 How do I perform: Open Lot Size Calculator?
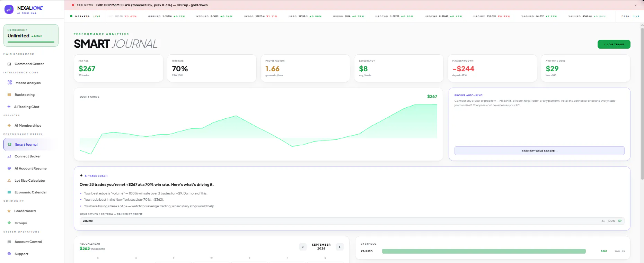point(30,181)
